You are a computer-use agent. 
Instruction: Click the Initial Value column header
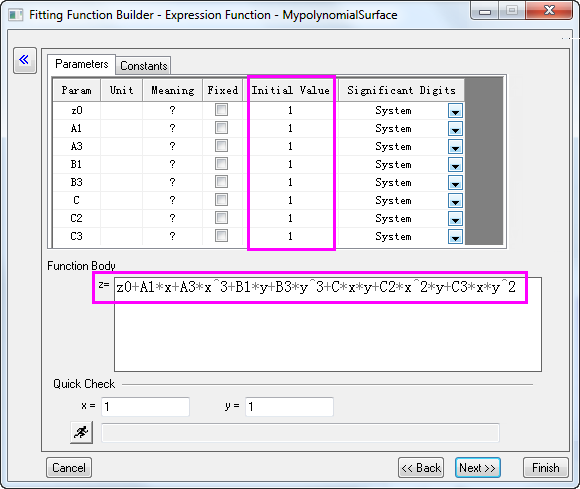click(x=290, y=90)
